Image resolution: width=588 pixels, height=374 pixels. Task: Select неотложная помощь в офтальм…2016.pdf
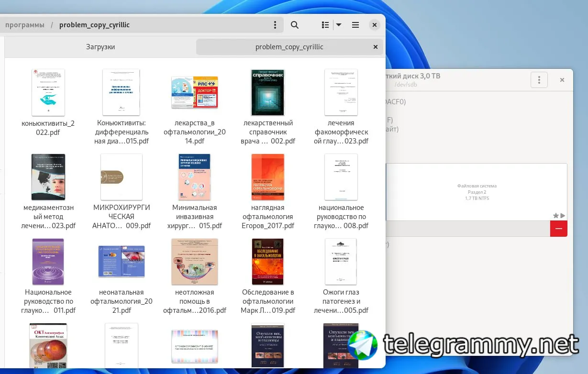[x=195, y=276]
